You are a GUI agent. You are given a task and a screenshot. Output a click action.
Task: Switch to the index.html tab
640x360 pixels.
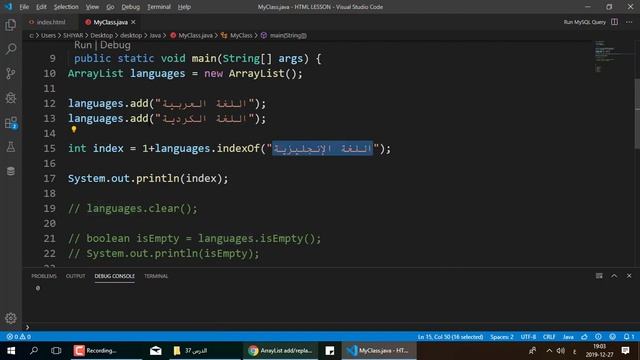tap(51, 22)
